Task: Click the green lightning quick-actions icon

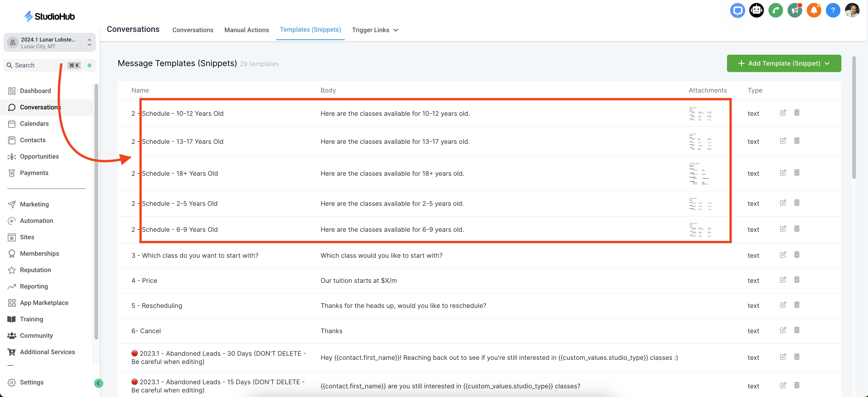Action: coord(90,65)
